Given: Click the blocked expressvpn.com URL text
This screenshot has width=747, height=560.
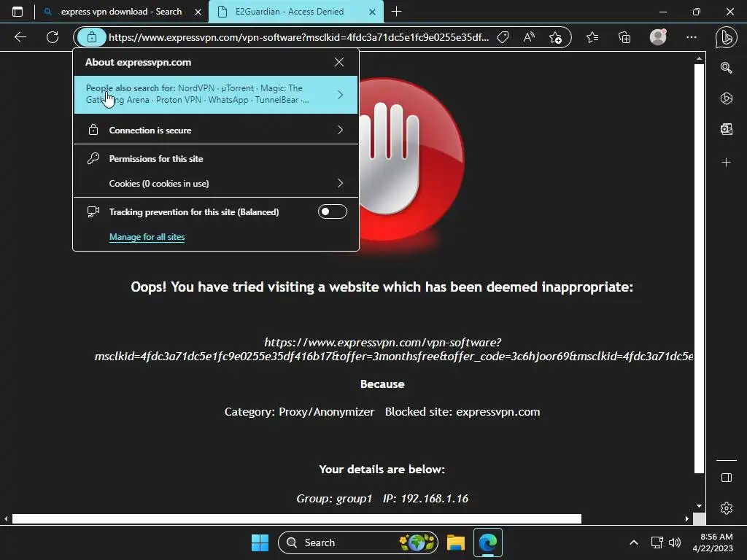Looking at the screenshot, I should 394,349.
